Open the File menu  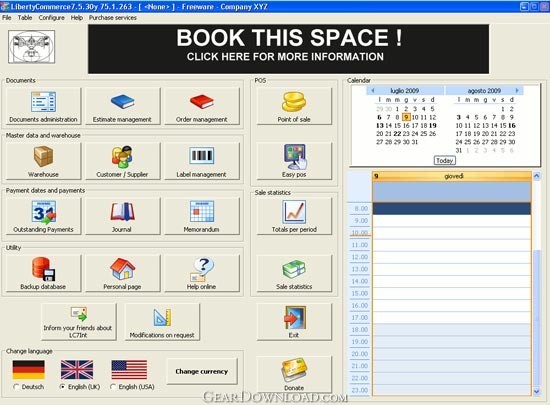pos(7,18)
